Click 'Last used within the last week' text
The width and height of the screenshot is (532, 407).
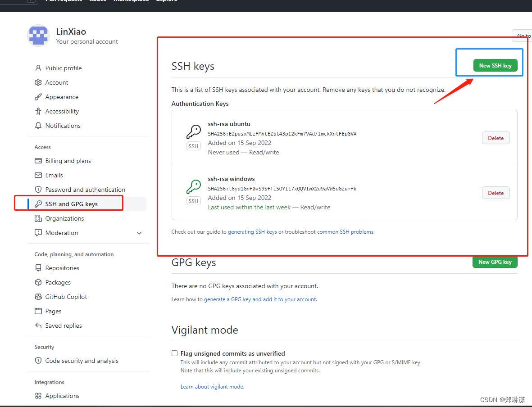(x=250, y=207)
